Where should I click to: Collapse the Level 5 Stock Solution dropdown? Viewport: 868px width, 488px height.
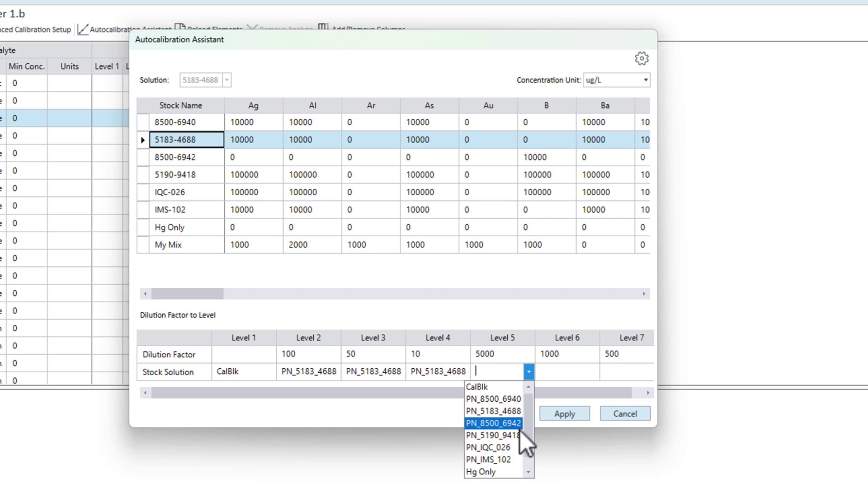(x=528, y=371)
